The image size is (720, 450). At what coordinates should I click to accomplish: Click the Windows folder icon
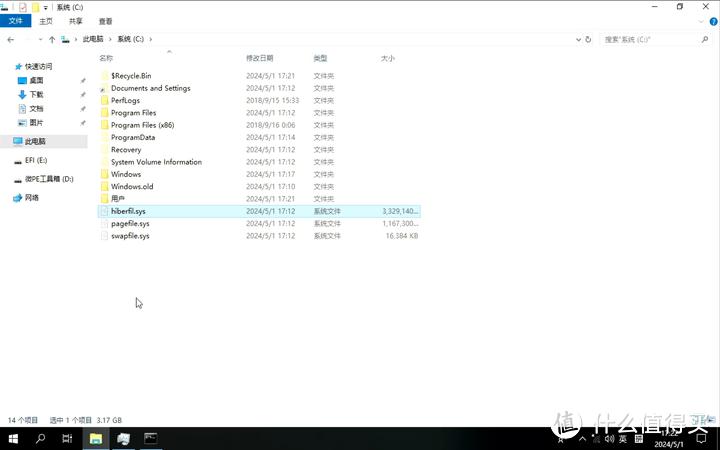click(104, 174)
